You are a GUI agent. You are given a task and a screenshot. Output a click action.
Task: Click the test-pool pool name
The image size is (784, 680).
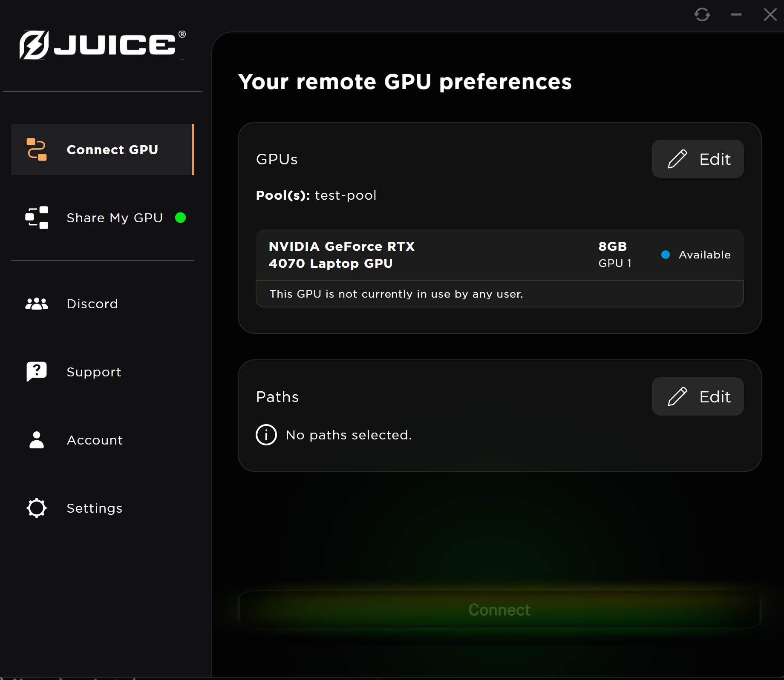tap(346, 195)
